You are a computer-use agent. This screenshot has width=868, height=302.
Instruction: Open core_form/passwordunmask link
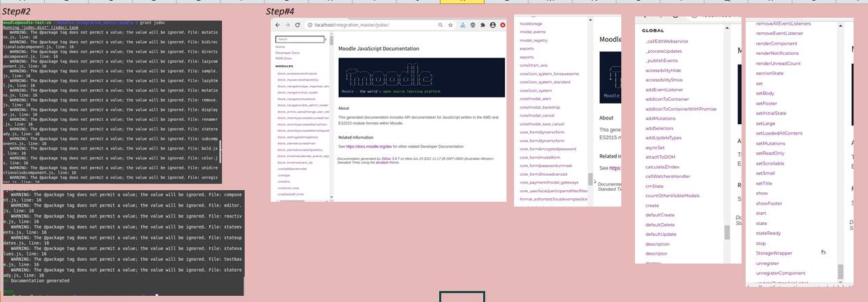(547, 165)
